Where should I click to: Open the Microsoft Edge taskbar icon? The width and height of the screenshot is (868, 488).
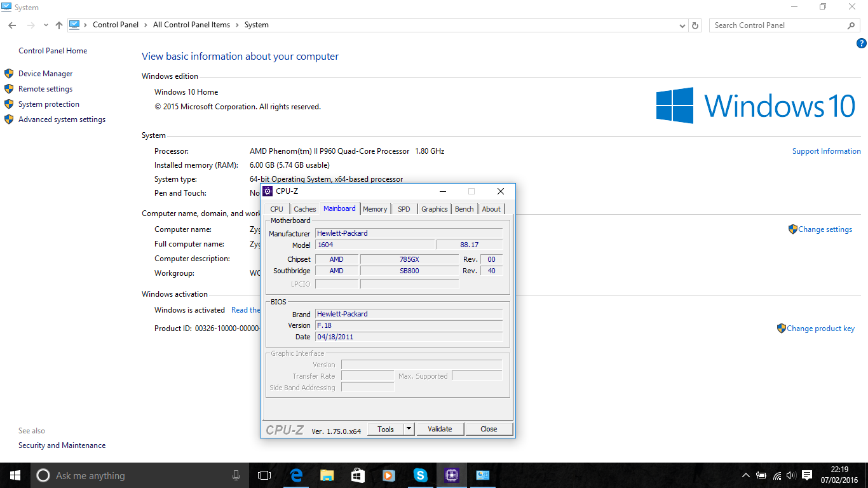[296, 475]
